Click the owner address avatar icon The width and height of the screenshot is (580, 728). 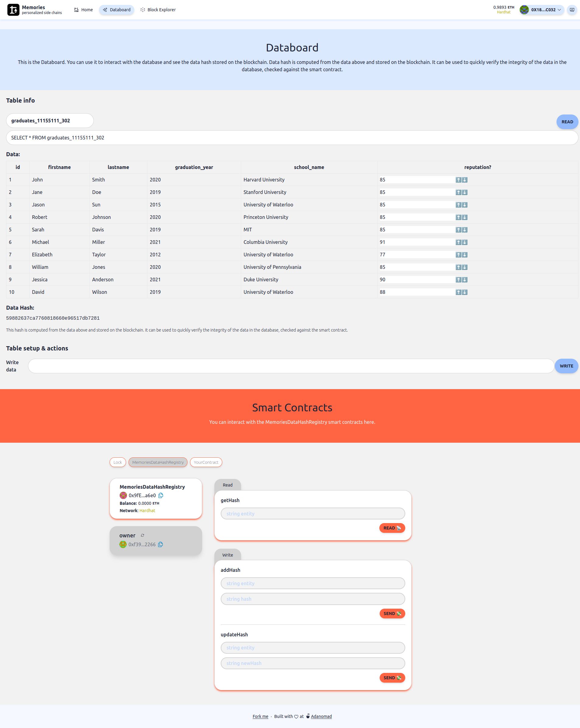[123, 544]
